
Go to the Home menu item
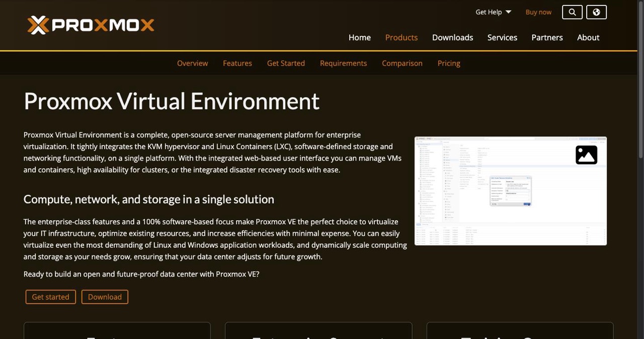pyautogui.click(x=360, y=37)
